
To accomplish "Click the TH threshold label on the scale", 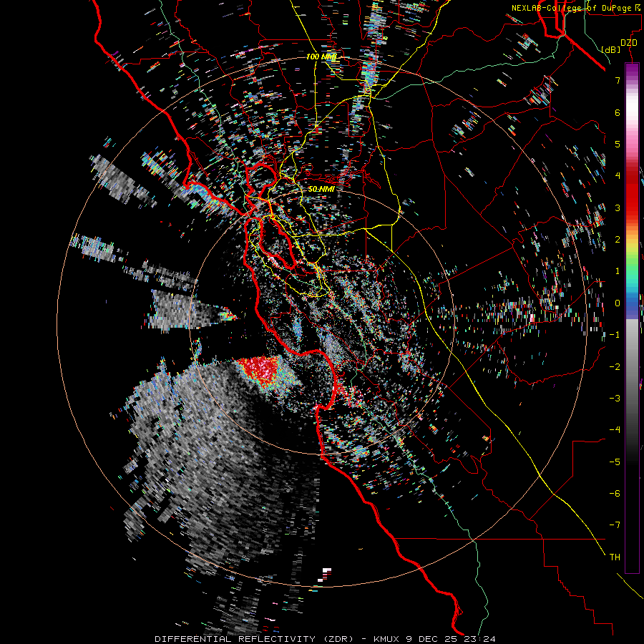I will (615, 557).
